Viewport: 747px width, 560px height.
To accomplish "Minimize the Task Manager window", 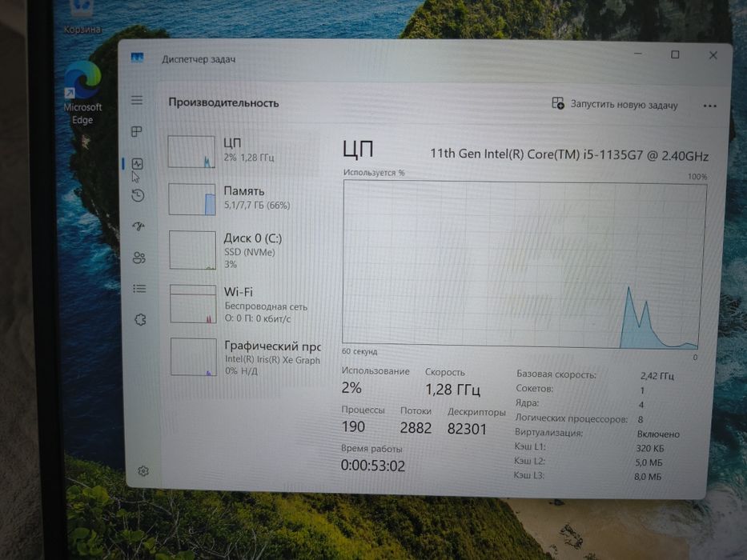I will point(638,54).
